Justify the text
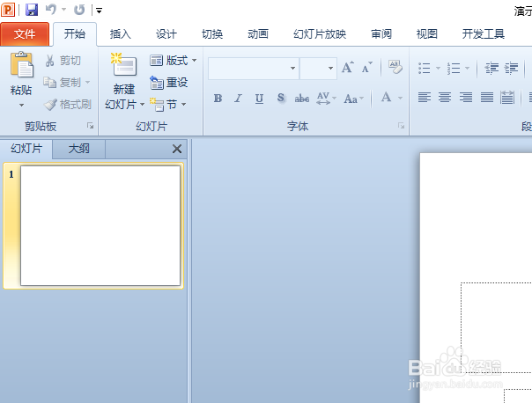Viewport: 532px width, 403px height. pyautogui.click(x=487, y=98)
